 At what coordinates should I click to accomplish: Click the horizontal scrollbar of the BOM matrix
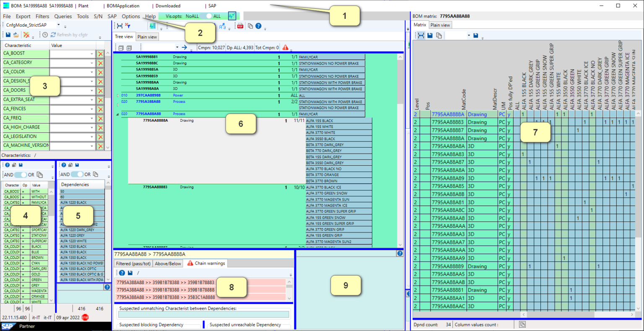[x=578, y=314]
